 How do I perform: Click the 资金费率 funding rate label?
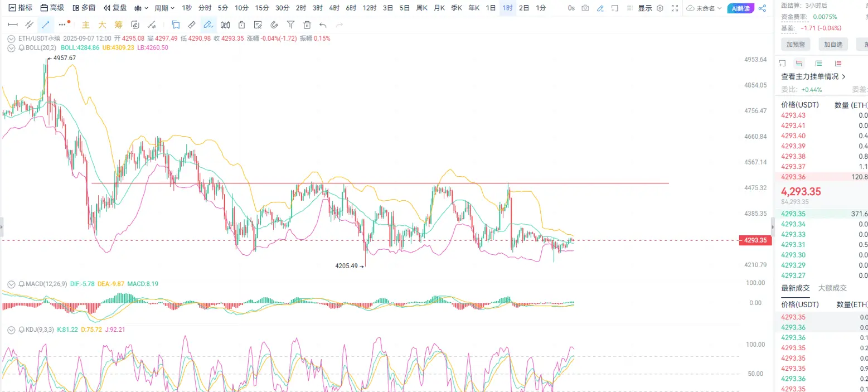(794, 17)
